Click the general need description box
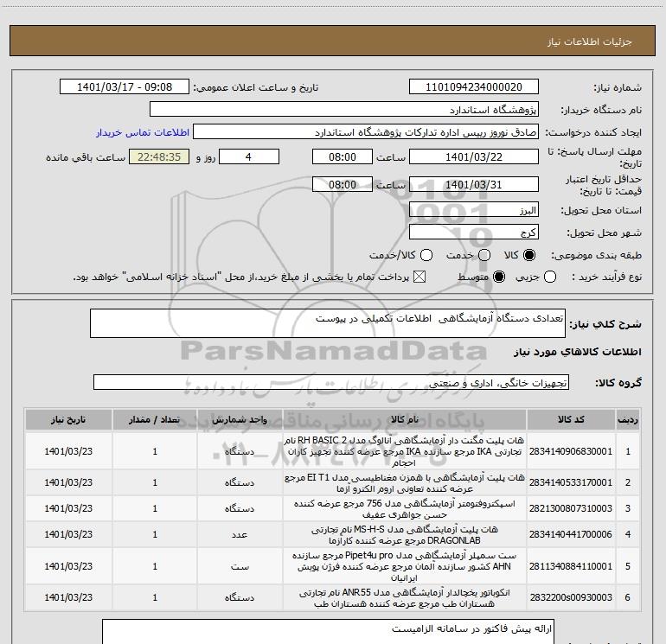The height and width of the screenshot is (644, 666). tap(328, 323)
